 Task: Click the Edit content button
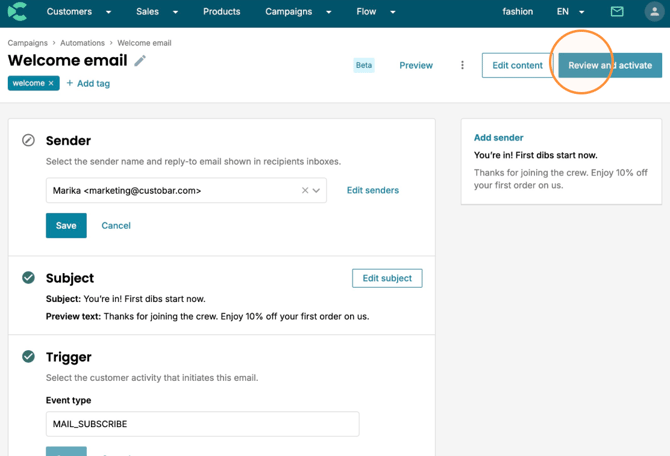[x=517, y=65]
